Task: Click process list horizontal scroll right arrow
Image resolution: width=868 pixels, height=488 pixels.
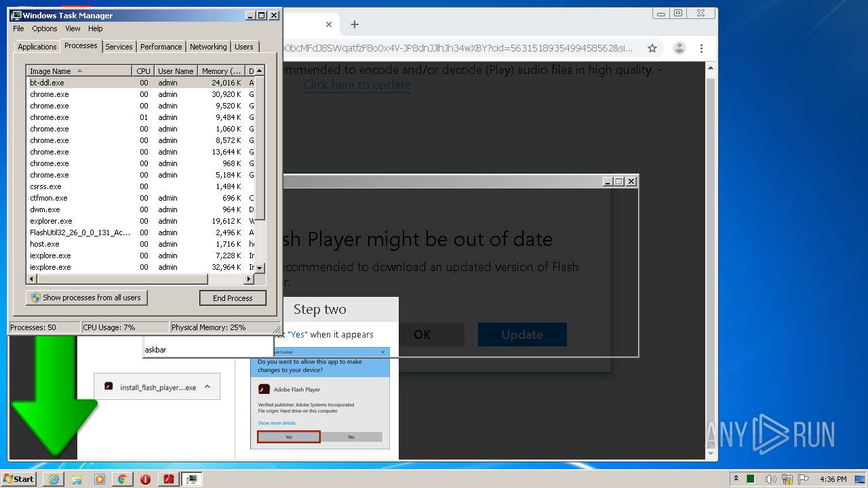Action: (249, 279)
